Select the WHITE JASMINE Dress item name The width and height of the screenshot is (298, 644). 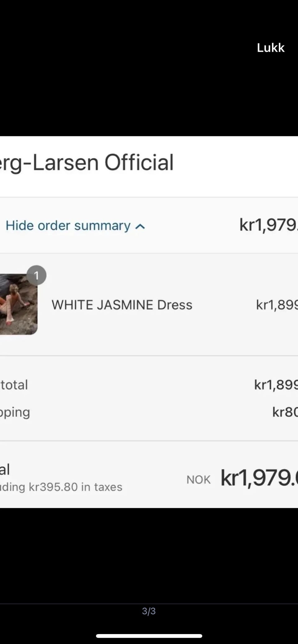122,305
